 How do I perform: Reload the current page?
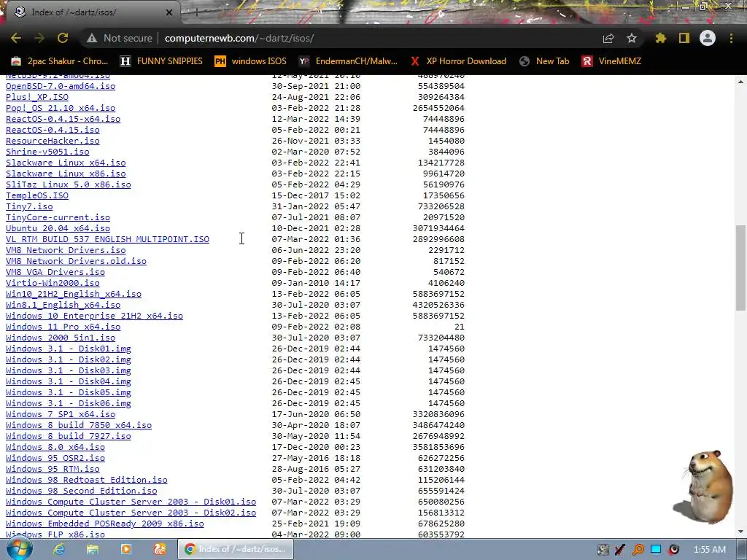(63, 38)
